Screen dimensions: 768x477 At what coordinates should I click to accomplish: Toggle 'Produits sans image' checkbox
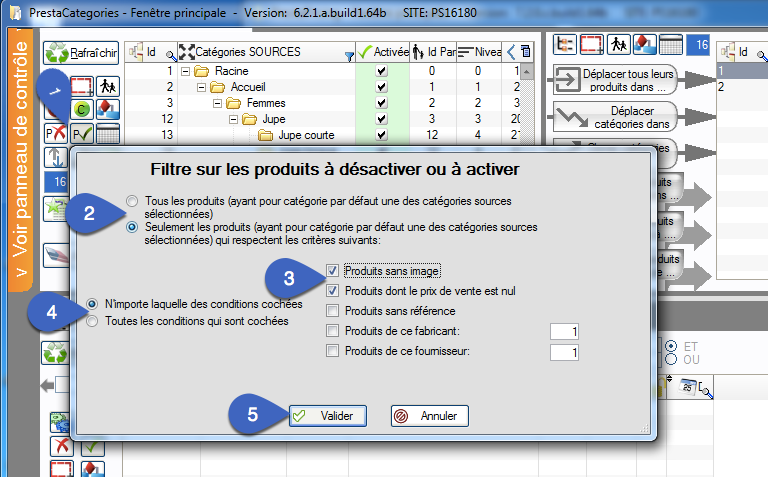(332, 270)
